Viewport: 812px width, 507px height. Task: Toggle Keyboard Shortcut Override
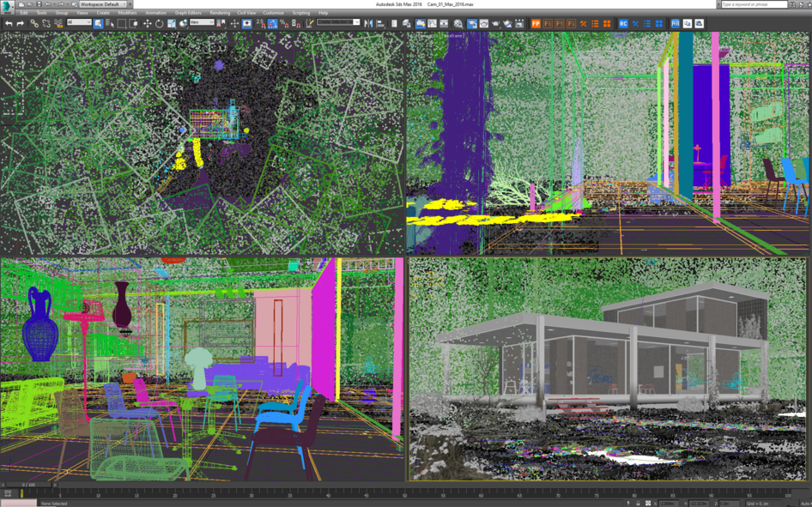tap(247, 23)
